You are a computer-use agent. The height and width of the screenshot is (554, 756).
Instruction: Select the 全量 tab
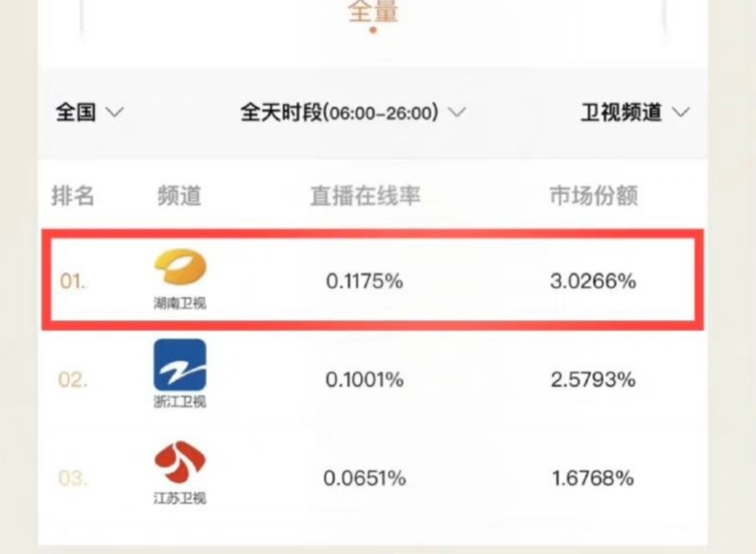(373, 13)
